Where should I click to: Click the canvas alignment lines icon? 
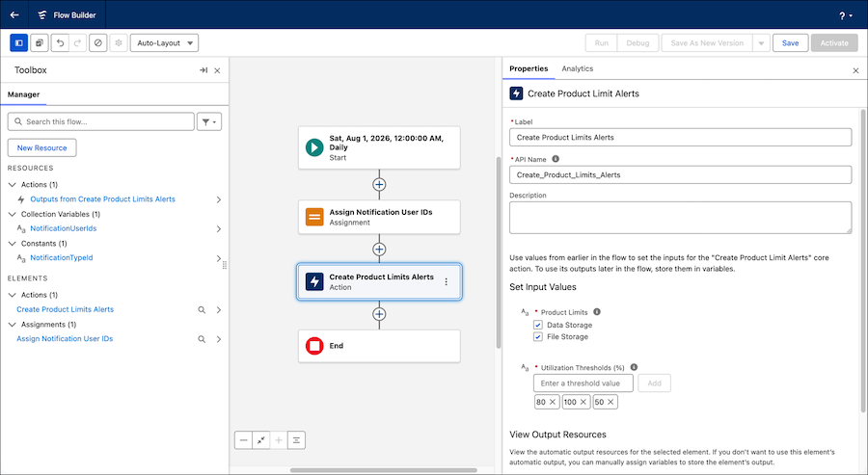[x=296, y=440]
